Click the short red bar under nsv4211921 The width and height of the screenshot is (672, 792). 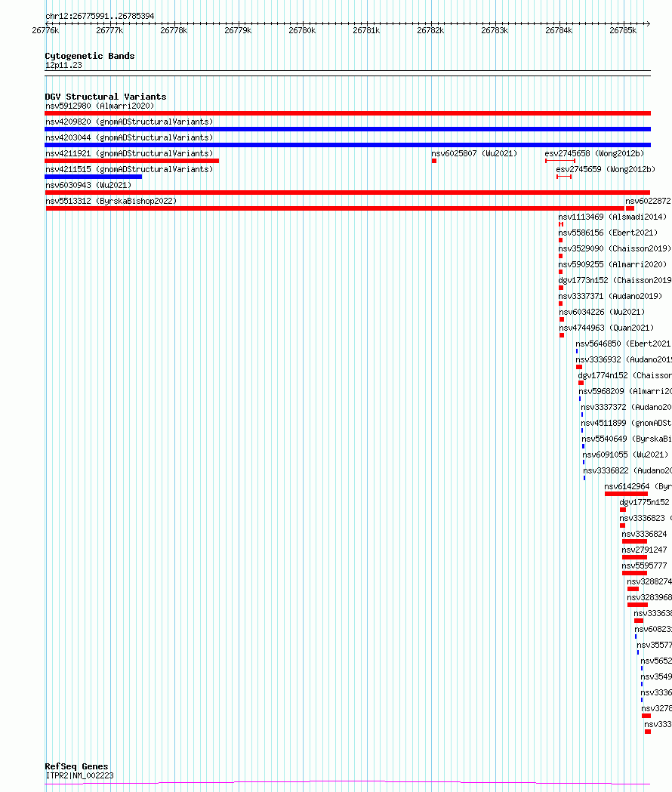tap(132, 161)
